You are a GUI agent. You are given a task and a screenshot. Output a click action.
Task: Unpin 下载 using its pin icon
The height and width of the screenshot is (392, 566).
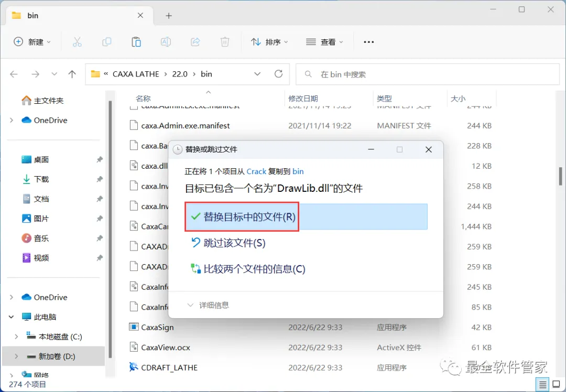[100, 179]
